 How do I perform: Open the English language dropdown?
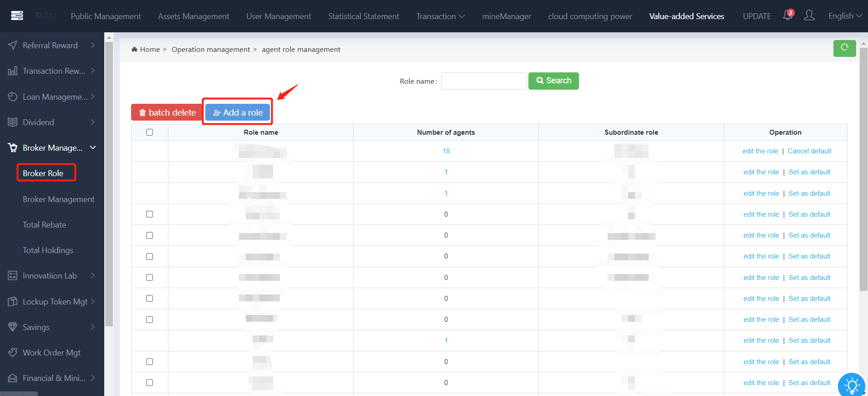point(845,16)
